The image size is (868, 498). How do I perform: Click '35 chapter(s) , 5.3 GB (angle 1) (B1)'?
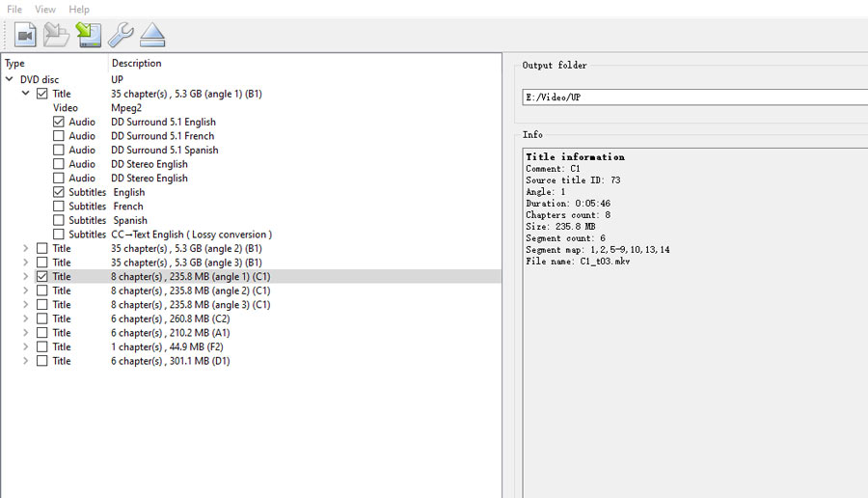point(186,94)
